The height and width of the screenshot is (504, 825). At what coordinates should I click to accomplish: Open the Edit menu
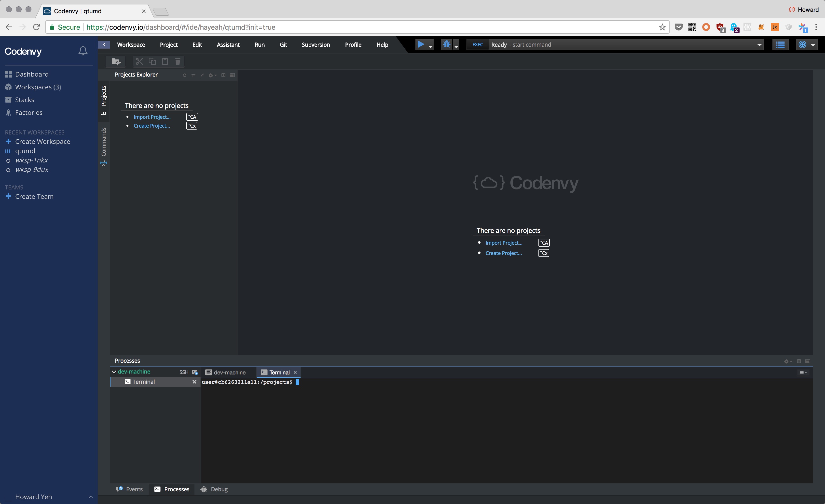pyautogui.click(x=197, y=45)
